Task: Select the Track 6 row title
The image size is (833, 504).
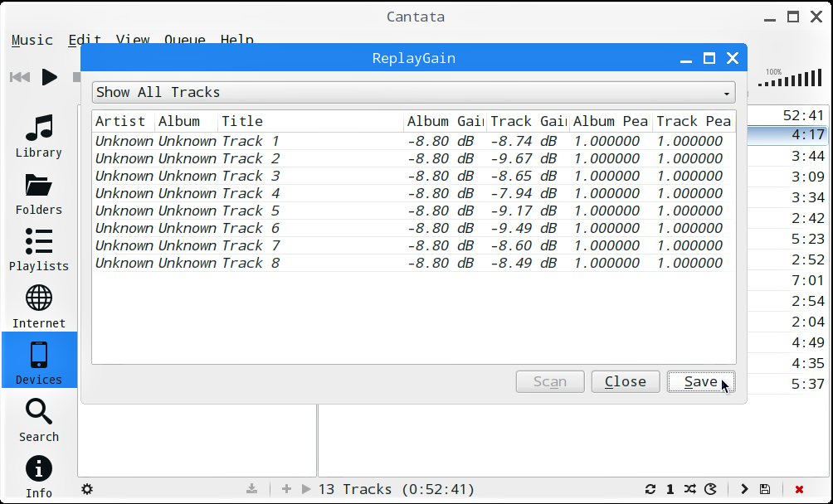Action: point(251,229)
